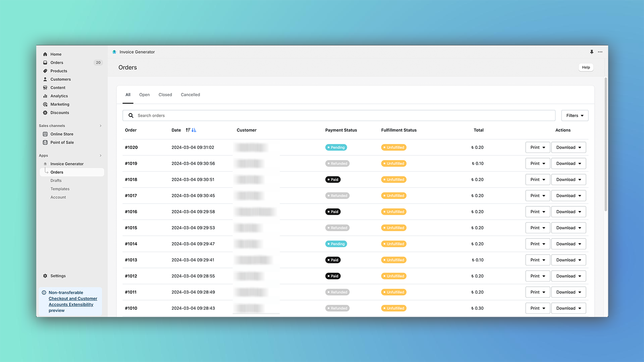The height and width of the screenshot is (362, 644).
Task: Click the pin icon in app header
Action: pos(592,52)
